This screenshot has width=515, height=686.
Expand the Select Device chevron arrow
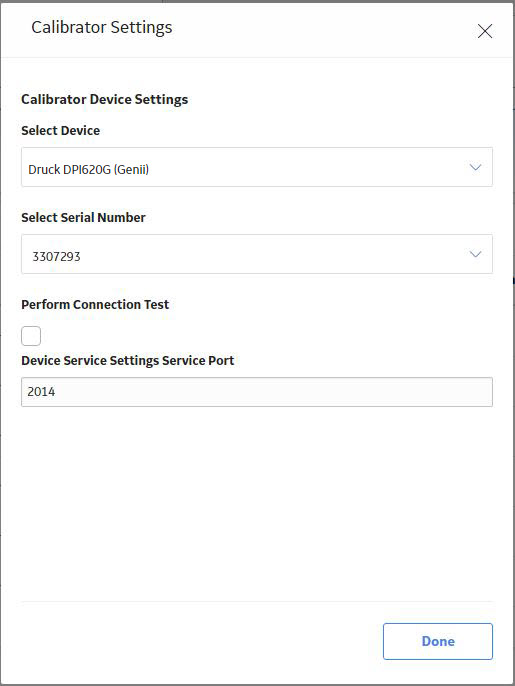coord(475,167)
